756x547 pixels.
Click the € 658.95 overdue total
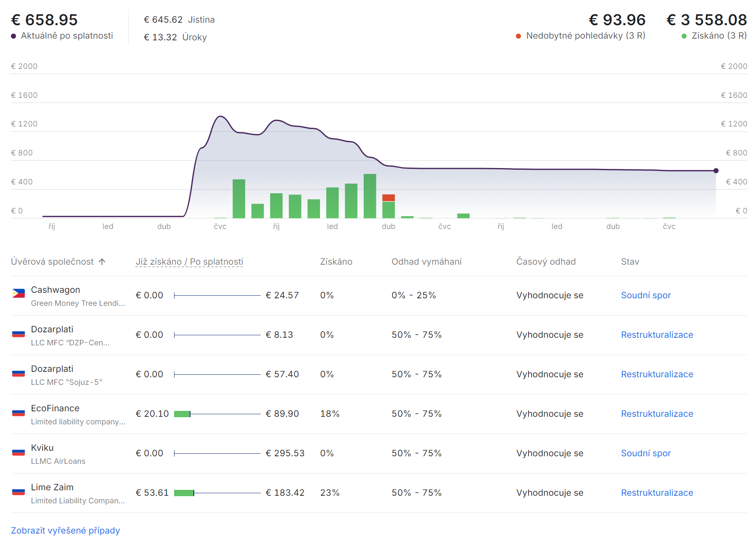pos(44,20)
